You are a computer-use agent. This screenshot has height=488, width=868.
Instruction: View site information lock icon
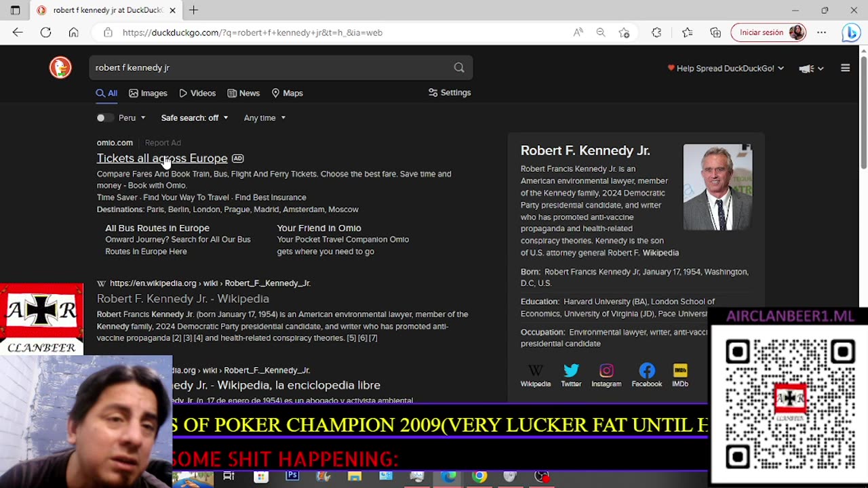click(108, 33)
